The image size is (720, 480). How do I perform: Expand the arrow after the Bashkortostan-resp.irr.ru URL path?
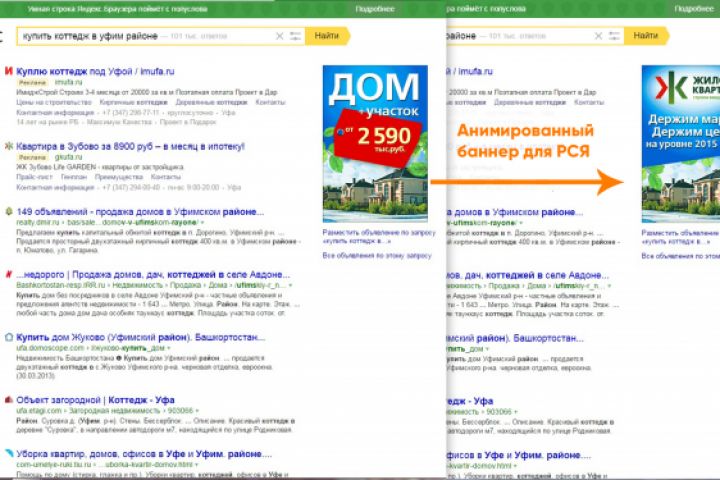(290, 286)
